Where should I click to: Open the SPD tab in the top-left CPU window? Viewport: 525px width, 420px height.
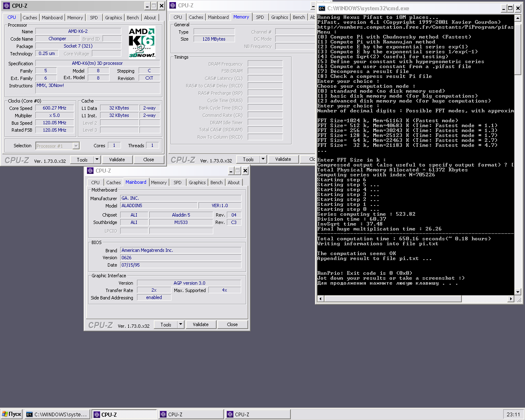pyautogui.click(x=94, y=18)
